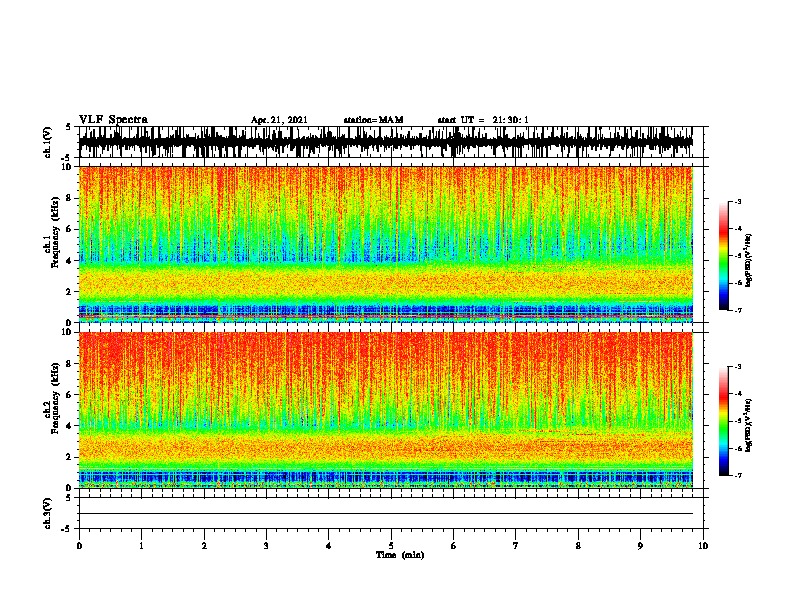Click the "-7" label on the ch.2 color bar

[738, 475]
